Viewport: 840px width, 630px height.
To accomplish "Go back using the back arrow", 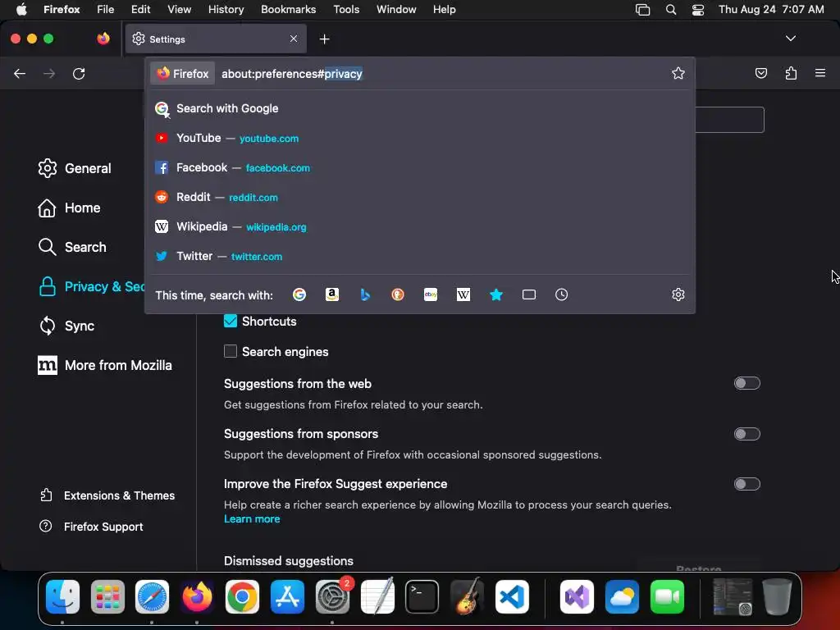I will [20, 73].
